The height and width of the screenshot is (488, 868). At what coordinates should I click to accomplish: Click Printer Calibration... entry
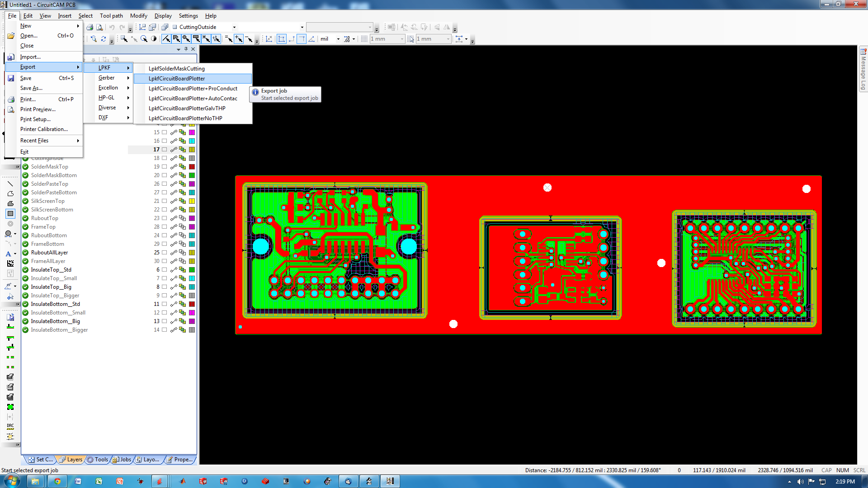pos(44,129)
